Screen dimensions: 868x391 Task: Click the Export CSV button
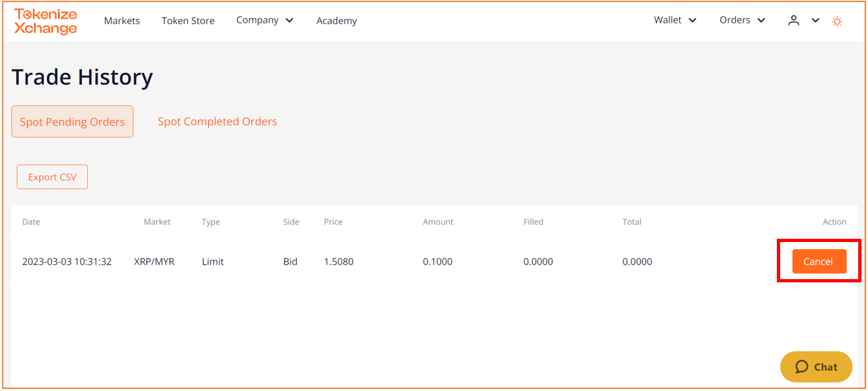[x=52, y=177]
